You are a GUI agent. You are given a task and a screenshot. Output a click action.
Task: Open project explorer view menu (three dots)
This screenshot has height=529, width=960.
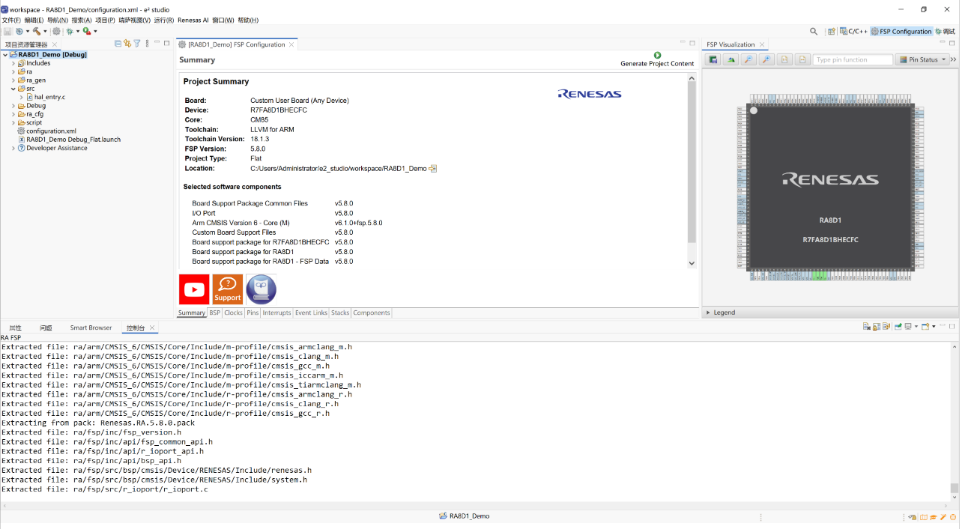tap(147, 43)
